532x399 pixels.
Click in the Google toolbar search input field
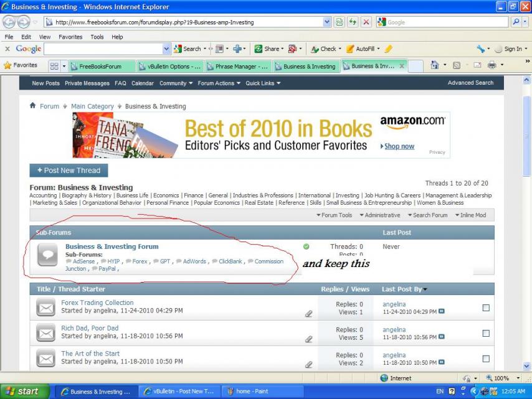pos(103,49)
